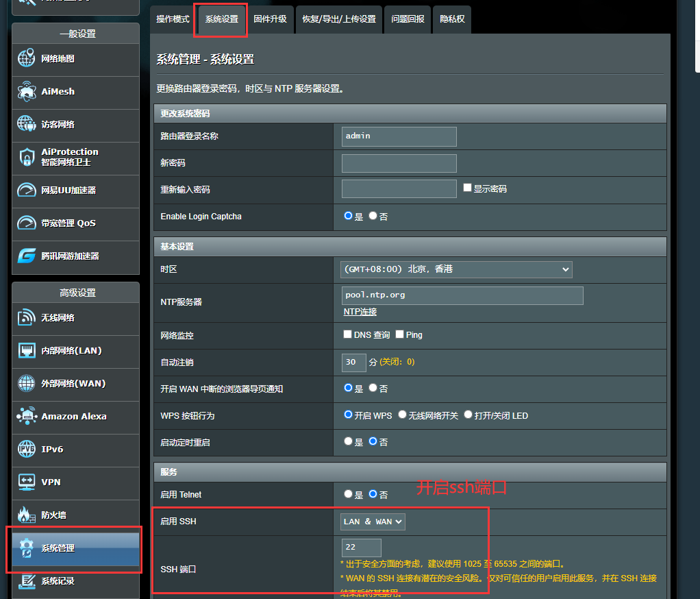700x599 pixels.
Task: Click the 自动注销 minutes field
Action: pyautogui.click(x=354, y=363)
